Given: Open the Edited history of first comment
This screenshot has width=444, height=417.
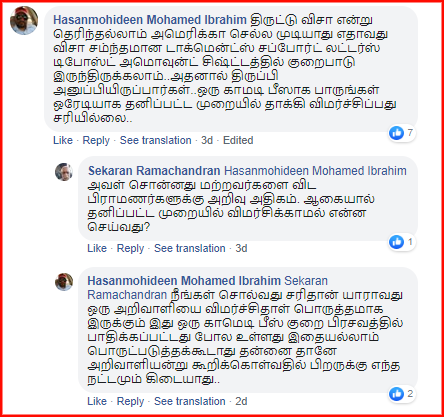Looking at the screenshot, I should coord(238,140).
